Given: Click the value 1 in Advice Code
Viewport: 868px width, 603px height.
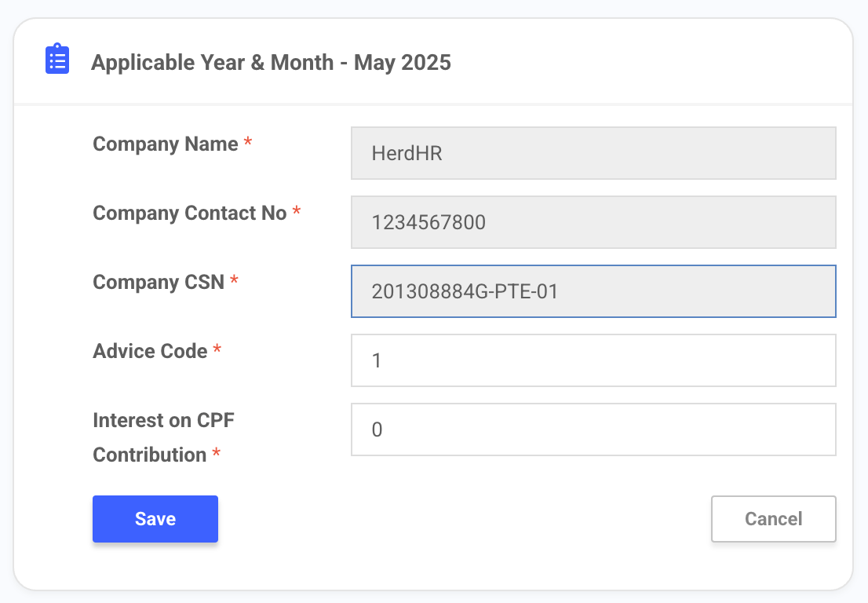Looking at the screenshot, I should coord(377,360).
